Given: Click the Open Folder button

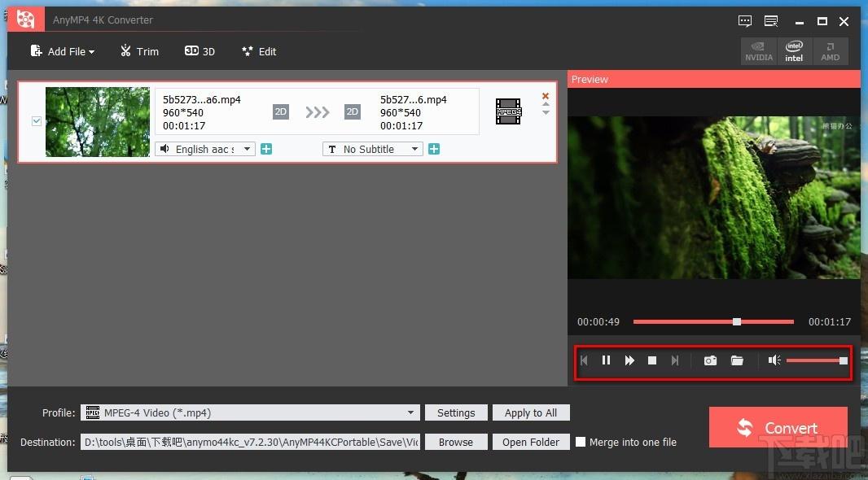Looking at the screenshot, I should coord(531,442).
